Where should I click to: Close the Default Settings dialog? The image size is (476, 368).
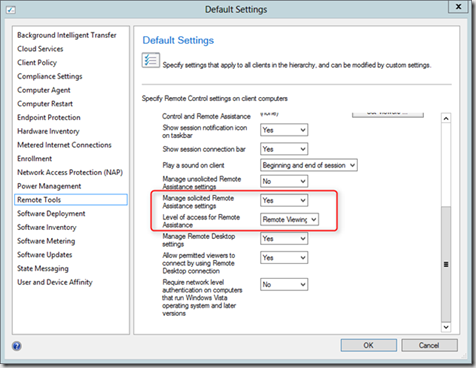click(458, 6)
